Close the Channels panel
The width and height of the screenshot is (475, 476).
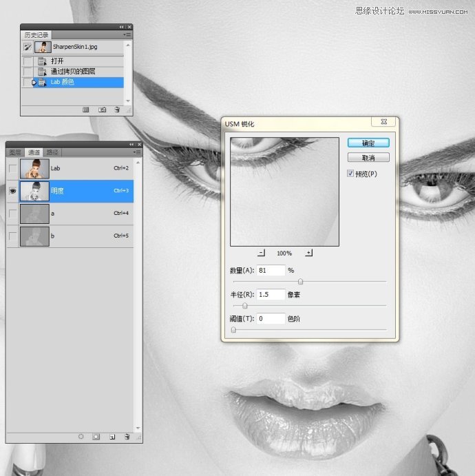[139, 145]
